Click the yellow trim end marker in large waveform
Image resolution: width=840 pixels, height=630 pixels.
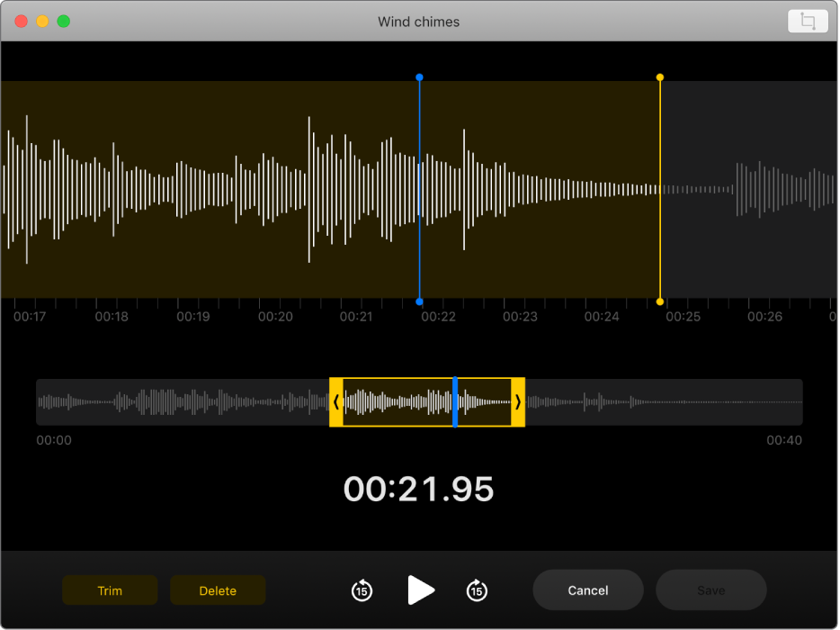click(660, 189)
